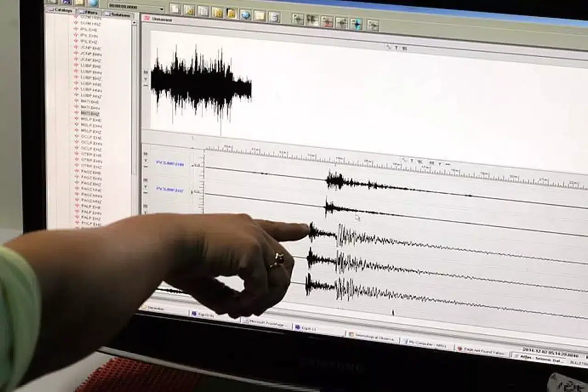Click the blank document icon in toolbar
This screenshot has width=588, height=392.
pyautogui.click(x=175, y=8)
